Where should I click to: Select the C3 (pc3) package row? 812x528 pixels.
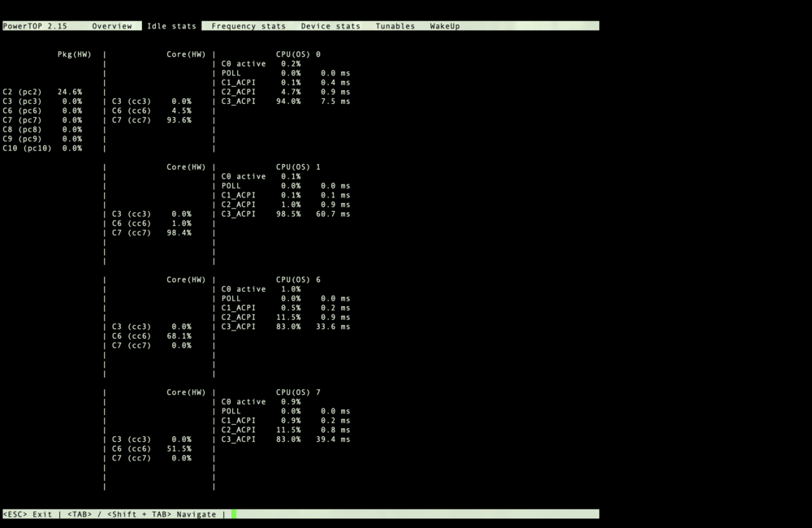[x=42, y=101]
